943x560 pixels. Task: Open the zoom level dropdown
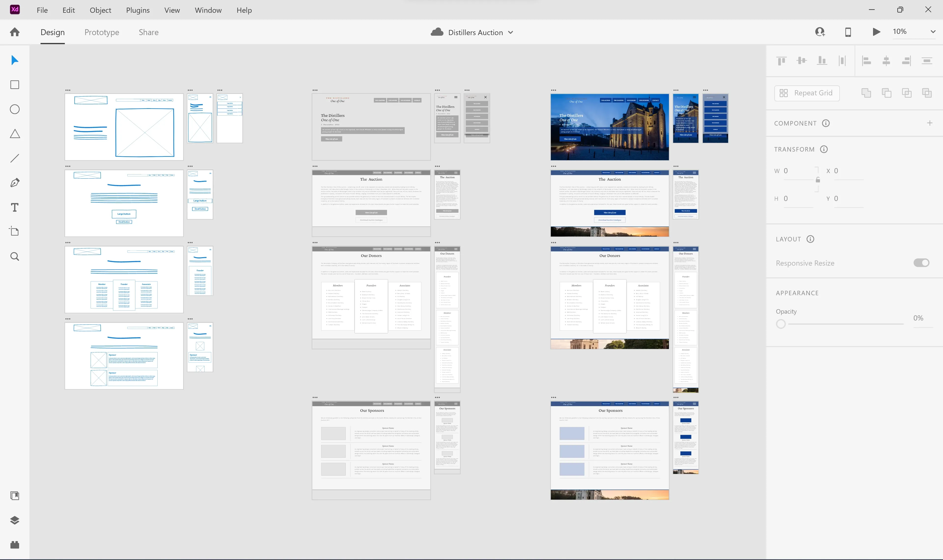[x=933, y=32]
